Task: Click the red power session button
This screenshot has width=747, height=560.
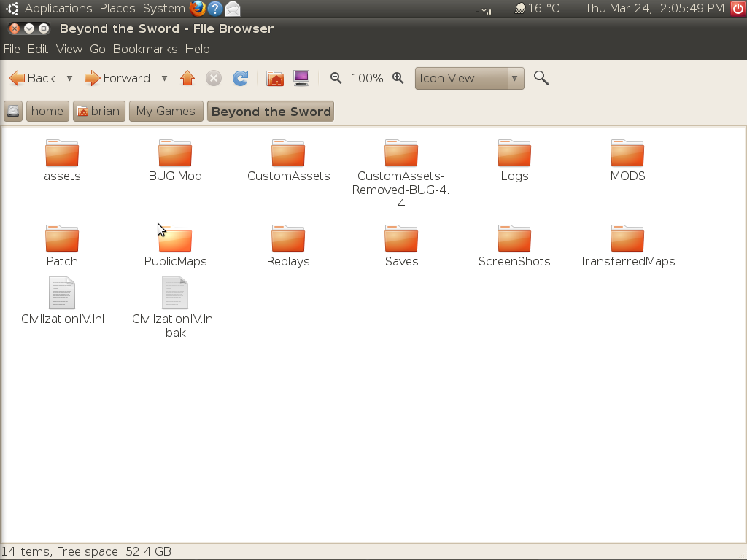Action: [x=738, y=9]
